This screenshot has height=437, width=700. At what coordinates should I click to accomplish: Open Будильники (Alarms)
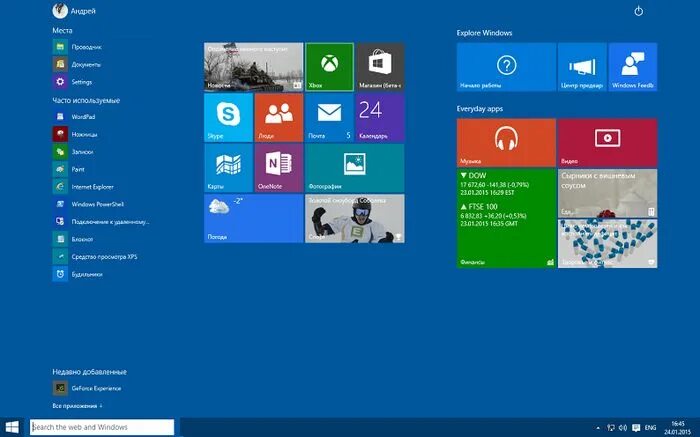78,274
